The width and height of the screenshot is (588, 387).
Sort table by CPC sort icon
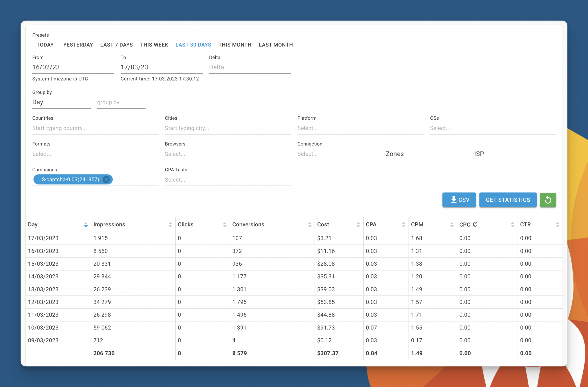[512, 225]
